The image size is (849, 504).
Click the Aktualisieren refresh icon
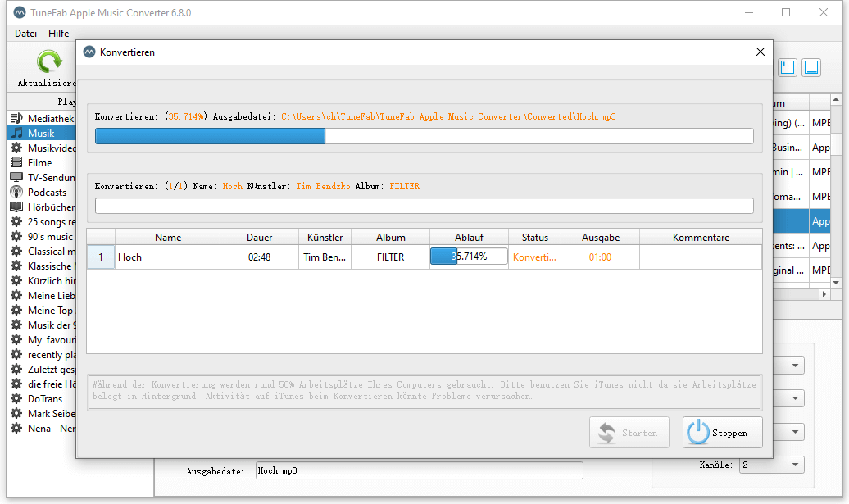pyautogui.click(x=49, y=61)
